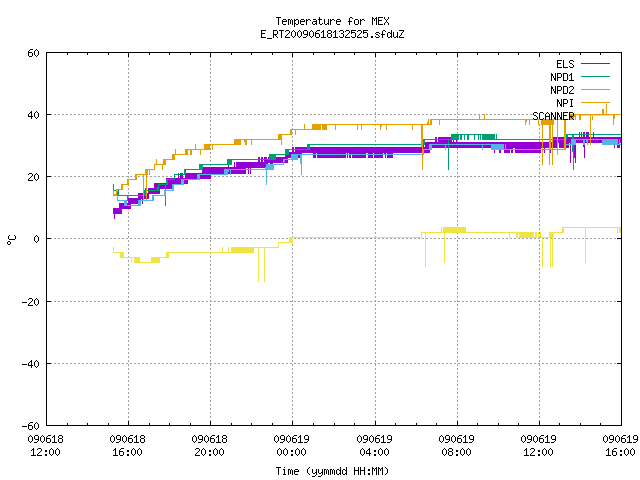Click the y-axis label 0
Image resolution: width=640 pixels, height=480 pixels.
37,239
